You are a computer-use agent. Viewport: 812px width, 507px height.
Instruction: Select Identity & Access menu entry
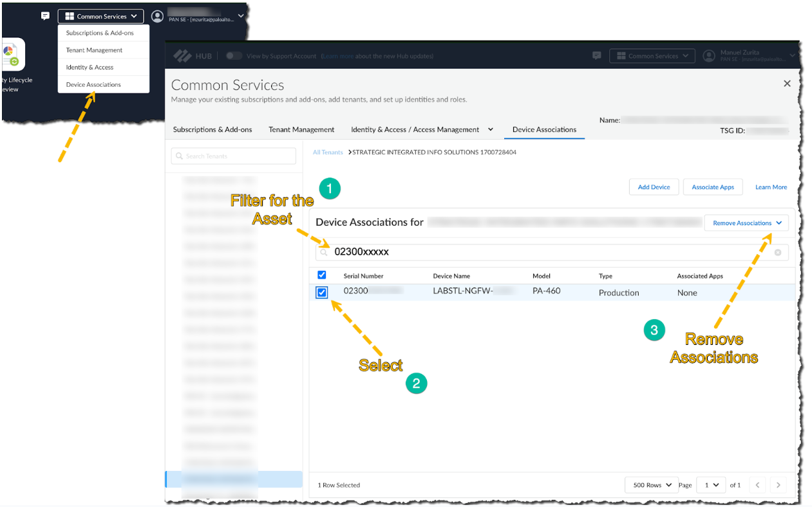coord(90,68)
